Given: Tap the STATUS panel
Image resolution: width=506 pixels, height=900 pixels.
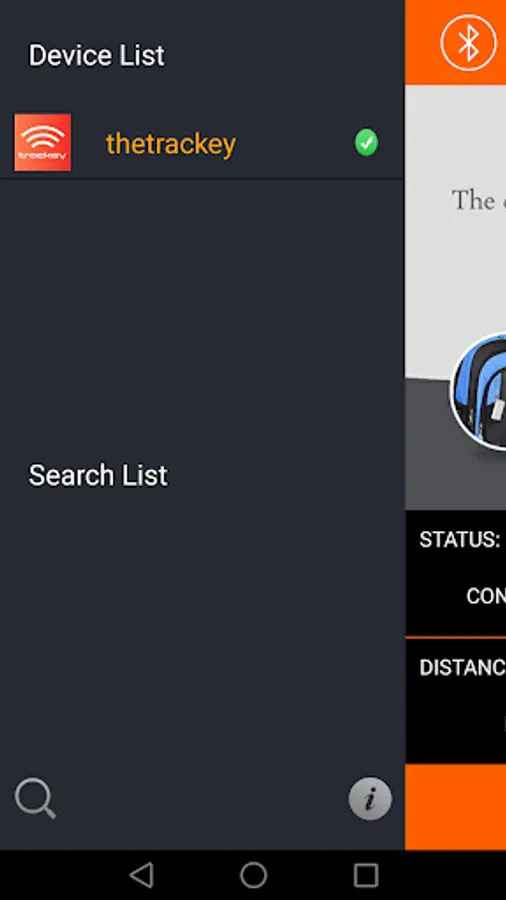Looking at the screenshot, I should pos(456,573).
